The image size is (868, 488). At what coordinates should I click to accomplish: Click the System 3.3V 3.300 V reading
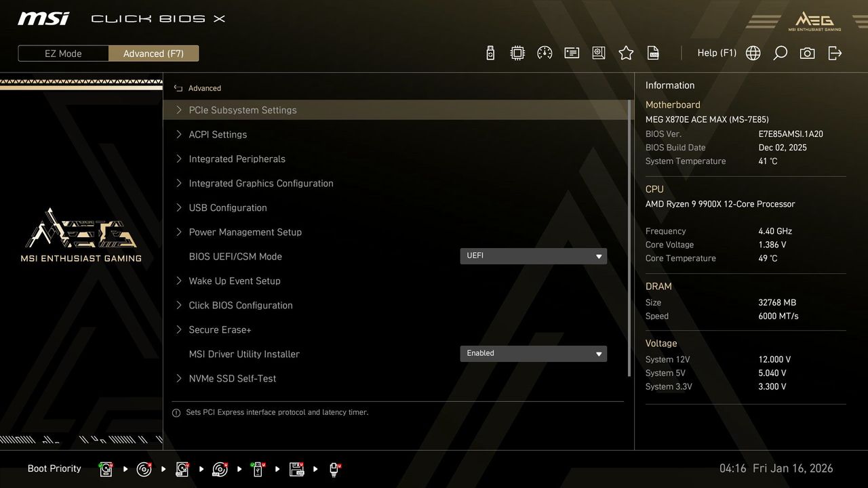point(772,386)
